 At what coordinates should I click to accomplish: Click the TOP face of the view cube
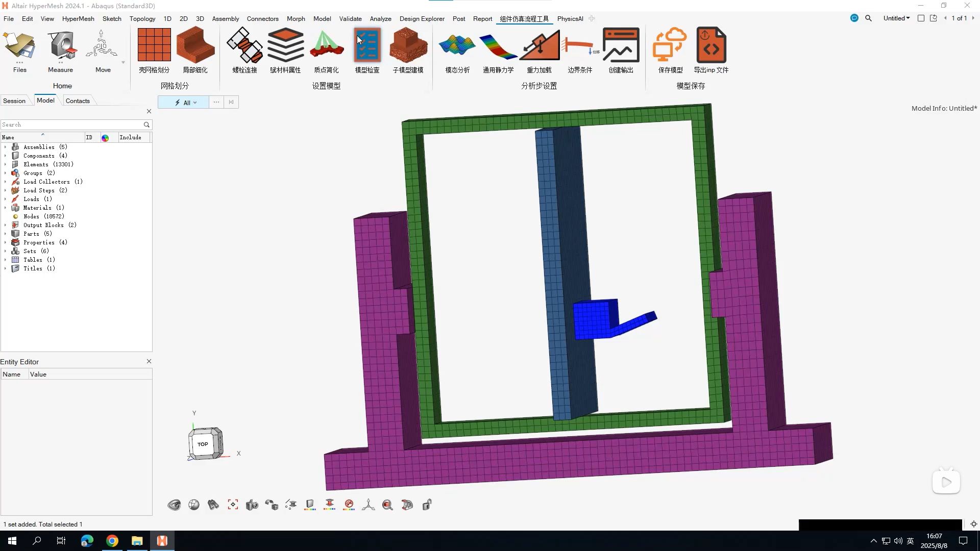tap(203, 444)
